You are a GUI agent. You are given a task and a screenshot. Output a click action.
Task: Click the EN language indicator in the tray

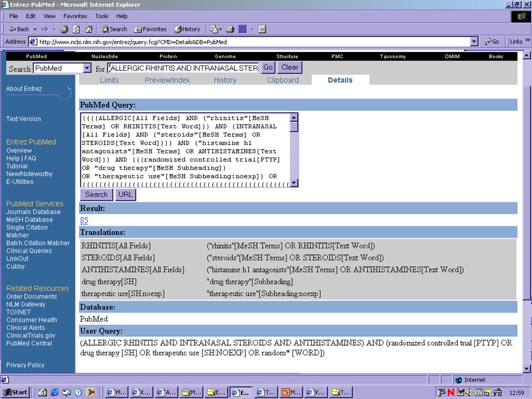pyautogui.click(x=478, y=392)
